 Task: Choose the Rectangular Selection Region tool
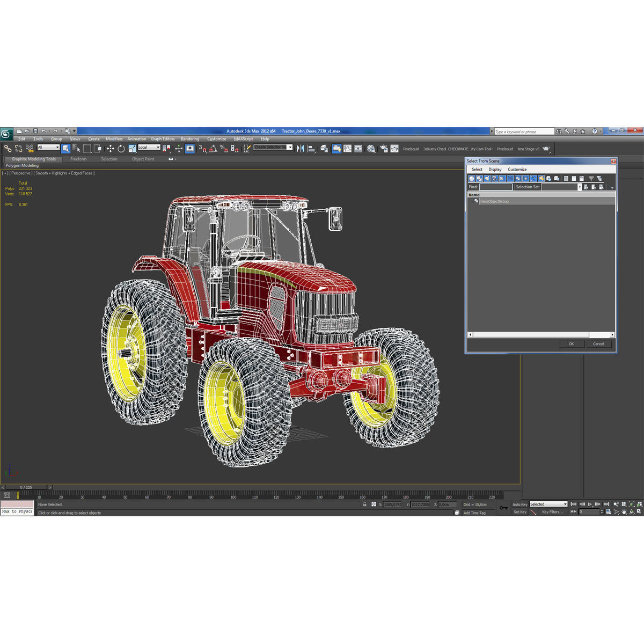pos(87,149)
